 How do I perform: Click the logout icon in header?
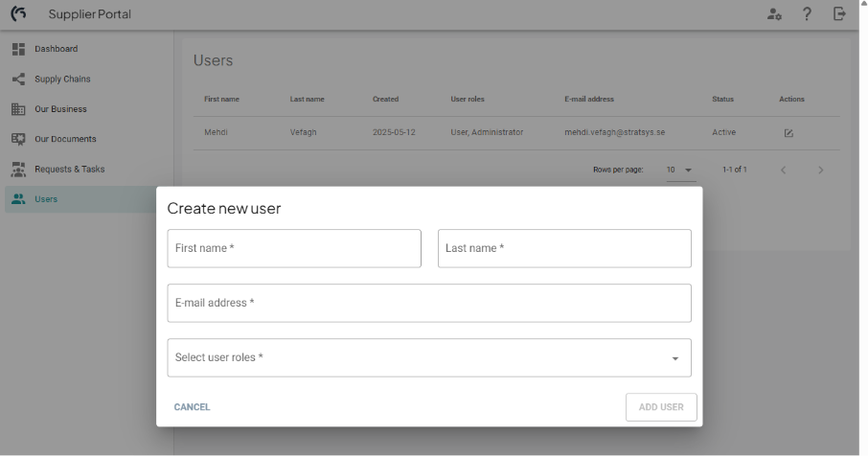tap(839, 14)
